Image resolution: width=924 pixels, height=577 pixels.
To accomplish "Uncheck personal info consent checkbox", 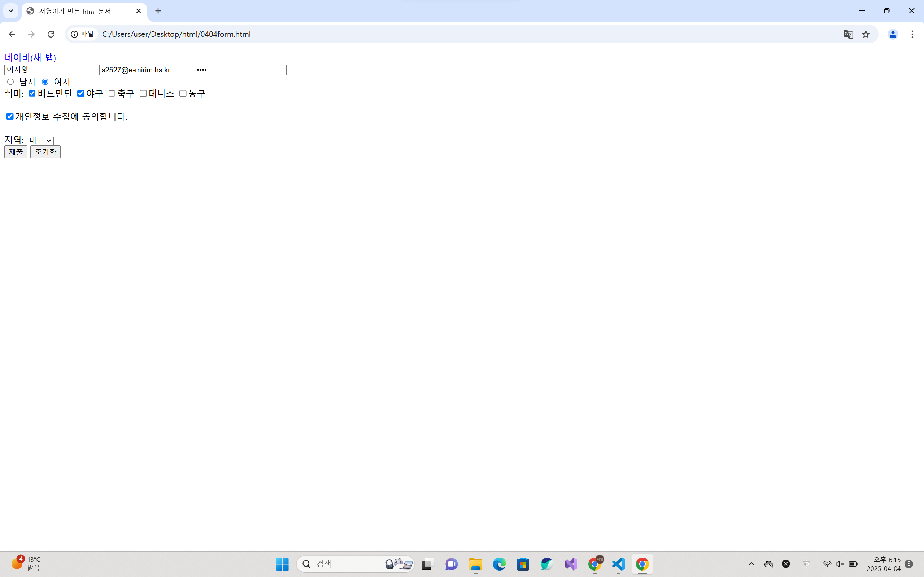I will [x=10, y=116].
